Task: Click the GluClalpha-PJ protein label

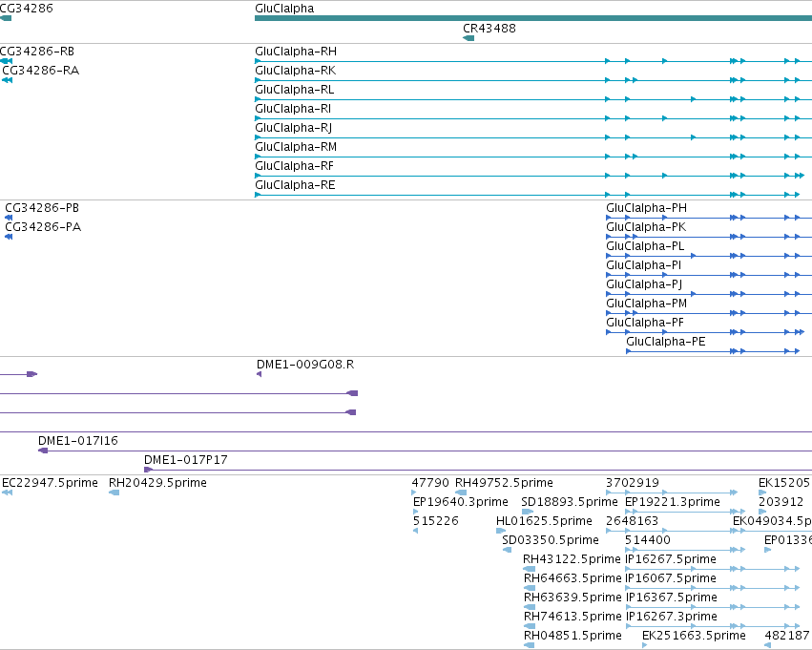Action: [644, 284]
